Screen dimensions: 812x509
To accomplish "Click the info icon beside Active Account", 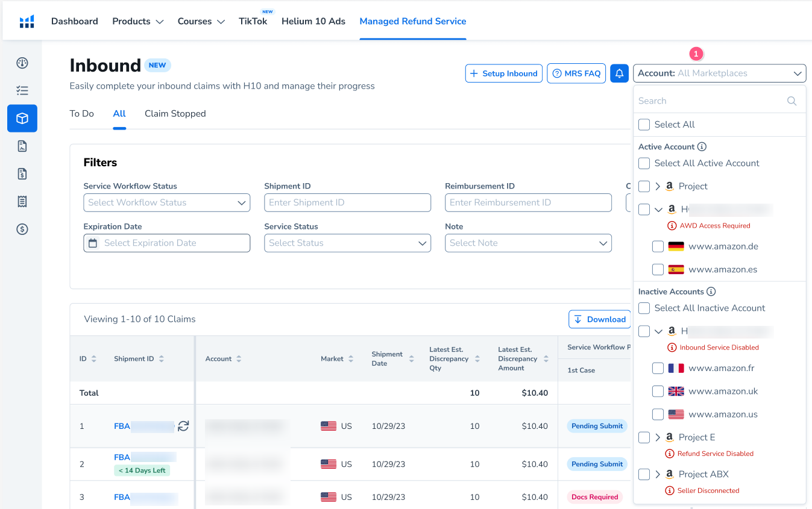I will [702, 146].
